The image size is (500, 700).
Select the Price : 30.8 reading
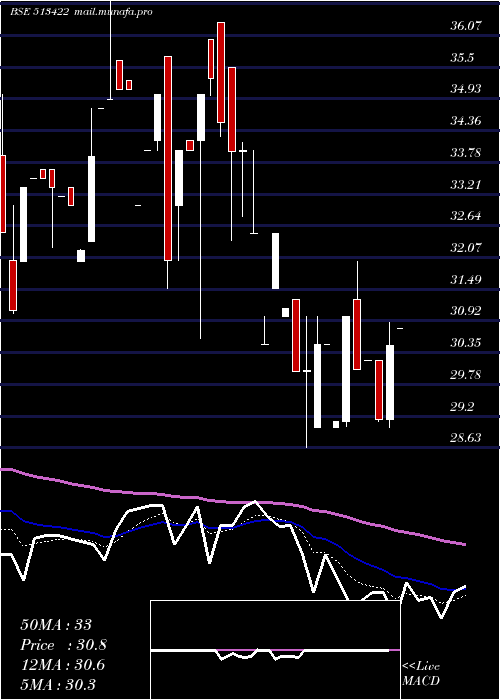(63, 645)
